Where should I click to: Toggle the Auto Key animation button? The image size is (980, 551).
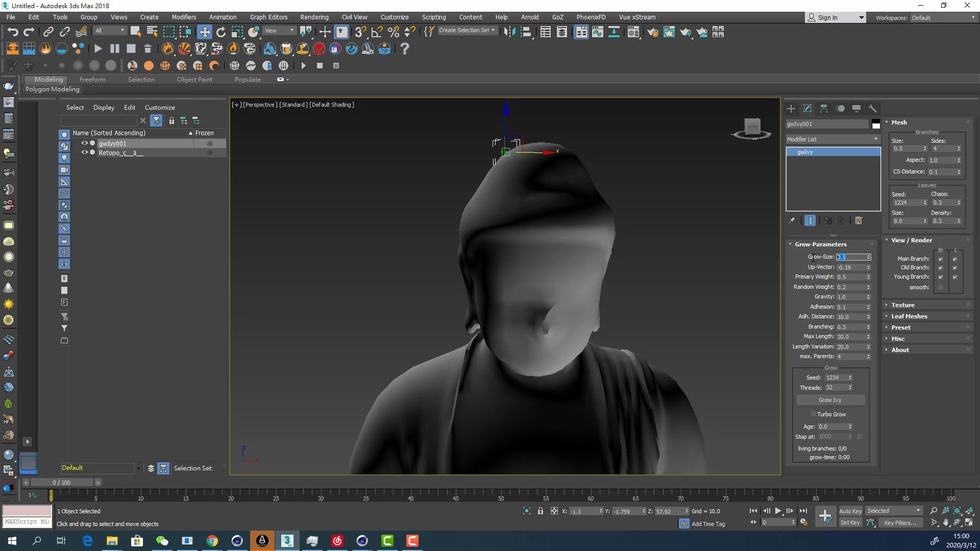click(850, 510)
